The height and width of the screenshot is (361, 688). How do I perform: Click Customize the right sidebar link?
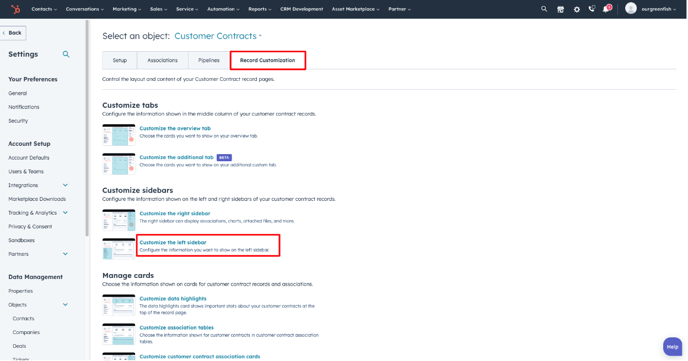175,214
